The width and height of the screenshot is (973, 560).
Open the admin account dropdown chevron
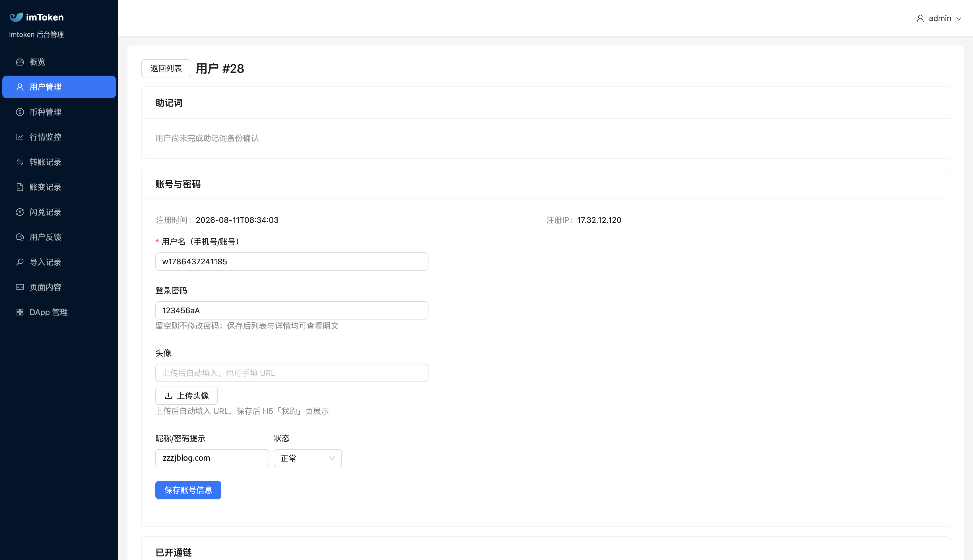959,19
